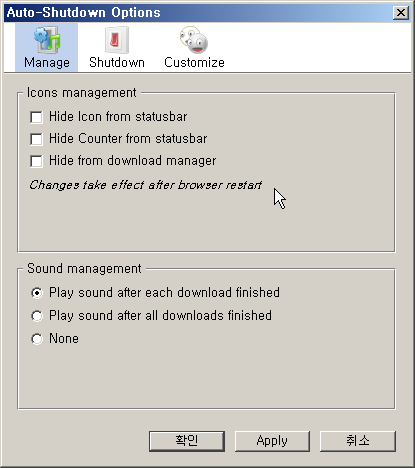
Task: Click the red Shutdown switch icon
Action: pyautogui.click(x=117, y=40)
